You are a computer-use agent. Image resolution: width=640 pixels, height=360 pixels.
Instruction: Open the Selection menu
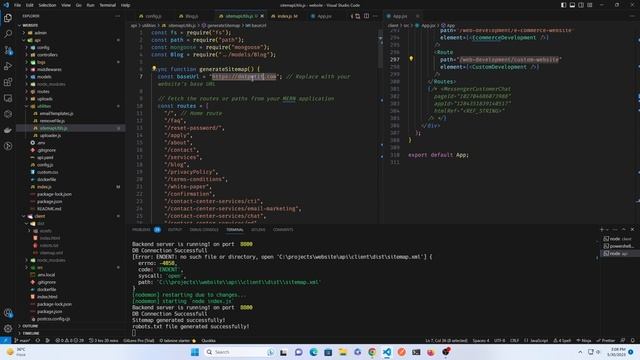coord(47,5)
